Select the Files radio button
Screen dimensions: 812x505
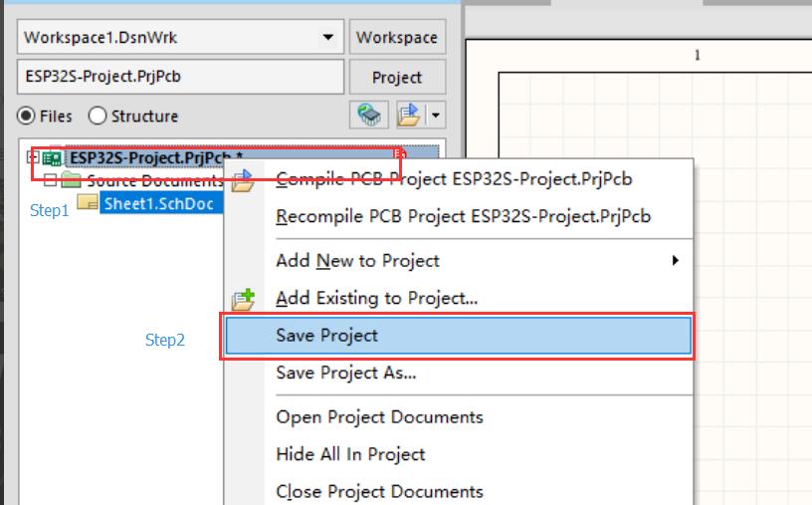pos(26,116)
